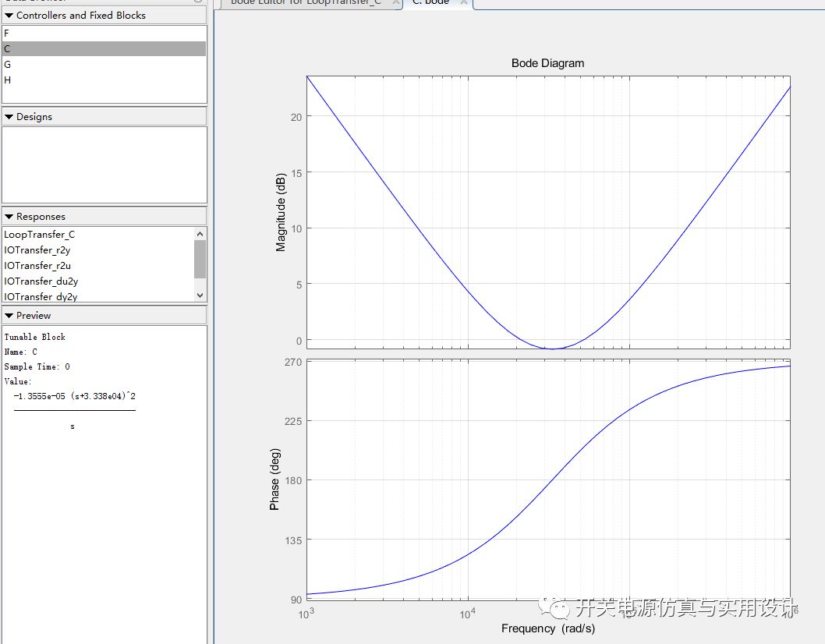Click the Value: label in Preview
The height and width of the screenshot is (644, 825).
[18, 381]
